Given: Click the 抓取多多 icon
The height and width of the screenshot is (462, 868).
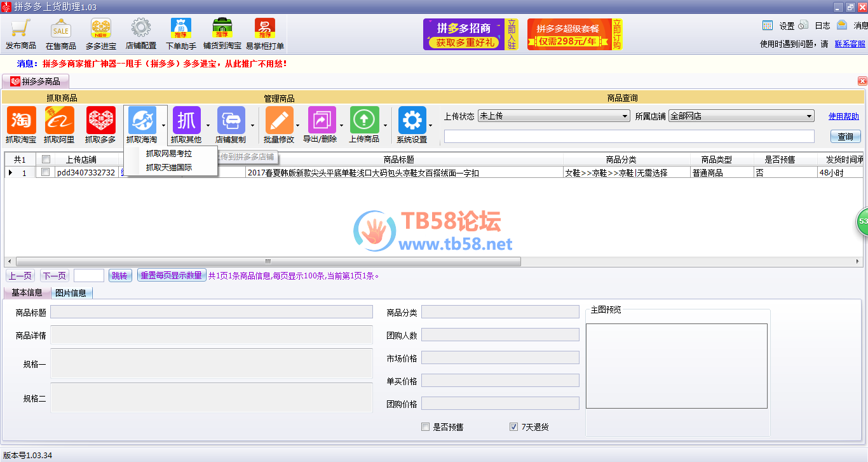Looking at the screenshot, I should tap(100, 121).
